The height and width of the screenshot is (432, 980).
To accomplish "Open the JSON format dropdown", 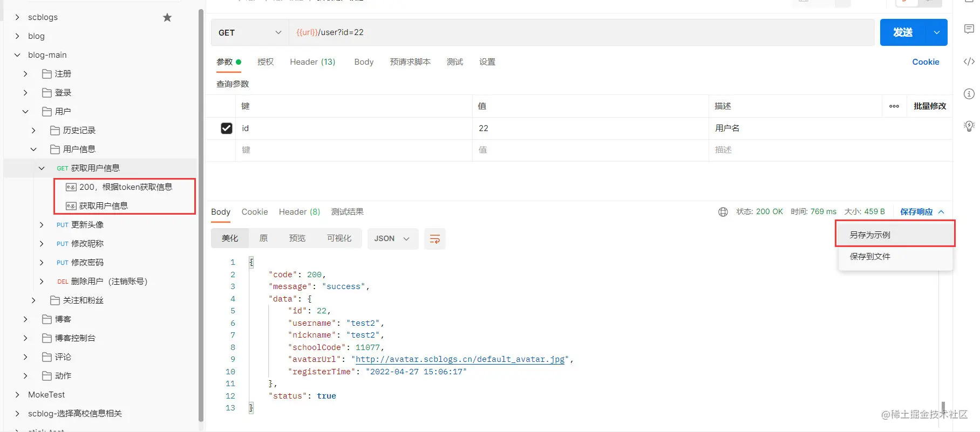I will tap(392, 238).
